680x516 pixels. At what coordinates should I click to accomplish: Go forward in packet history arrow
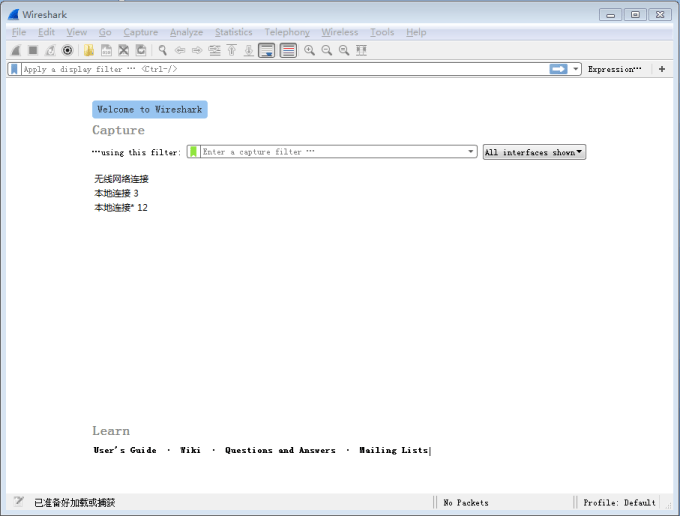coord(197,50)
